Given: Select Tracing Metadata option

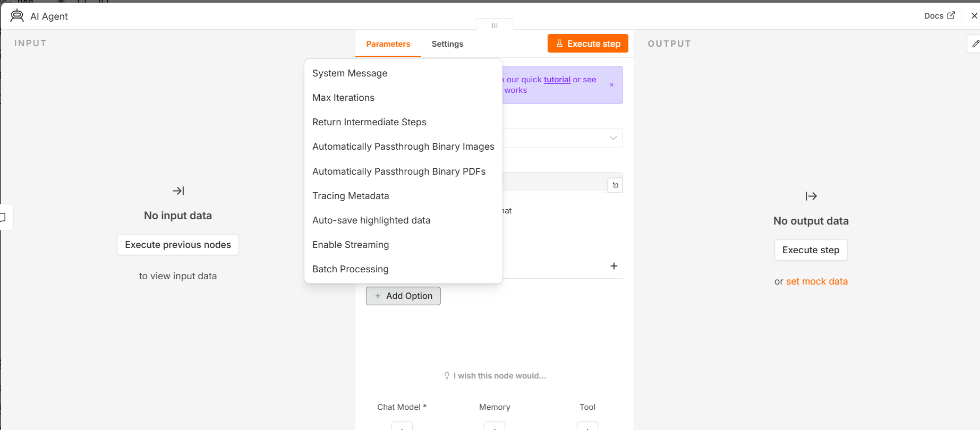Looking at the screenshot, I should pyautogui.click(x=403, y=196).
